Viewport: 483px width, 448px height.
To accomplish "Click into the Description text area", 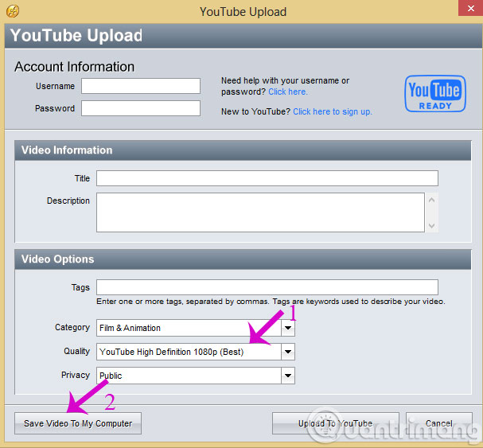I will [260, 212].
